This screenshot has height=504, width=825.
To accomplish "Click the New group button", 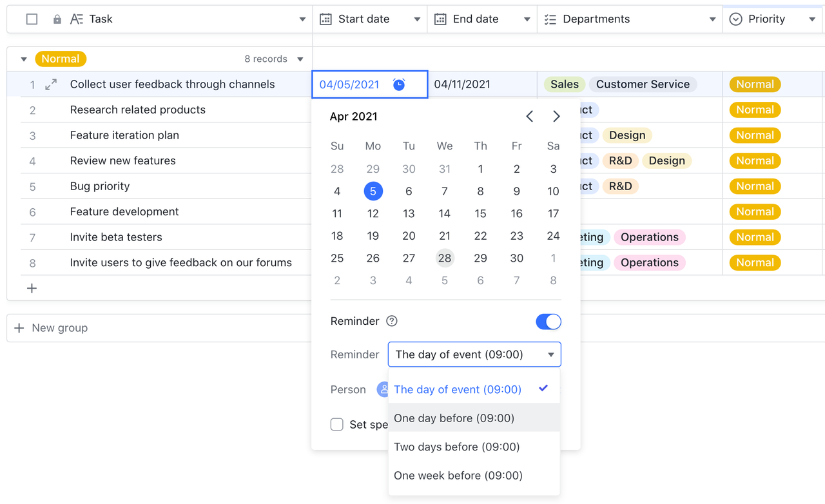I will (52, 328).
